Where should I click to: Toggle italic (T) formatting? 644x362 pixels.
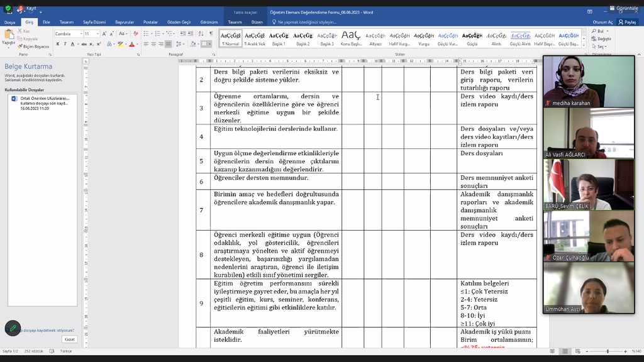pyautogui.click(x=66, y=44)
